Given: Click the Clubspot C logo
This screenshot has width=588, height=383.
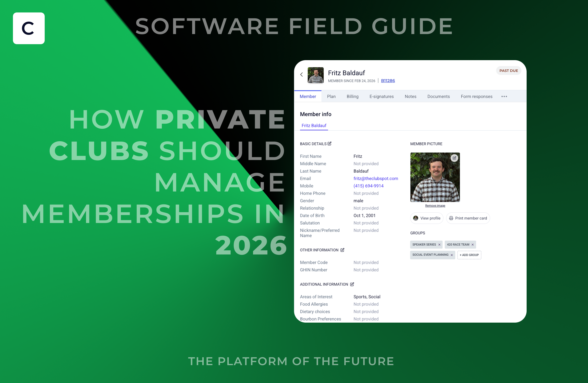Looking at the screenshot, I should pyautogui.click(x=29, y=28).
